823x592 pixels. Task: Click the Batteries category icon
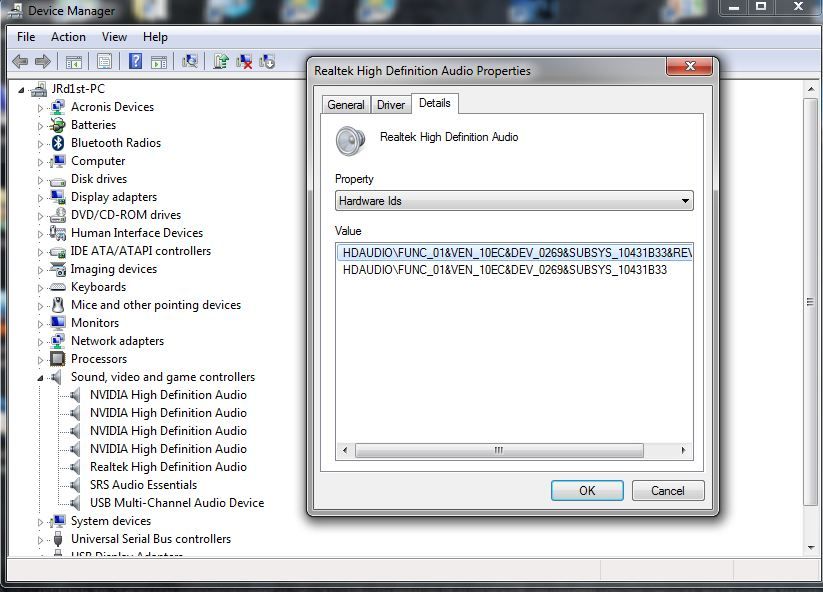tap(57, 125)
